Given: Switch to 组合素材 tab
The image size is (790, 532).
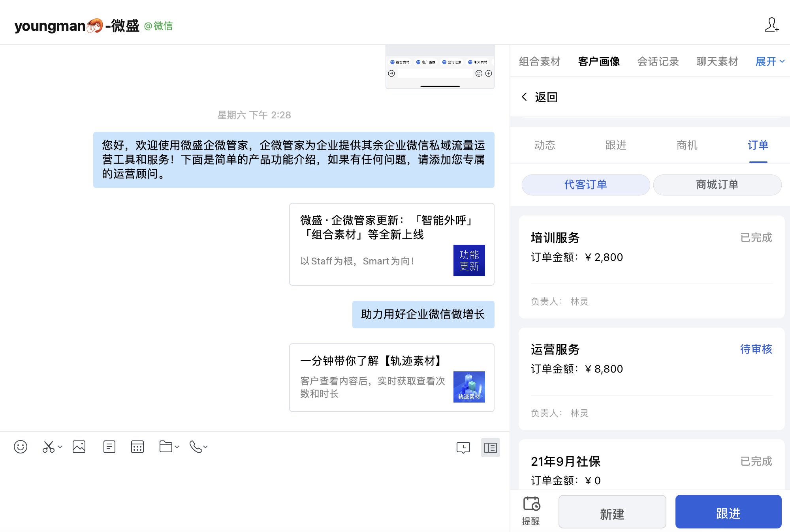Looking at the screenshot, I should click(540, 62).
